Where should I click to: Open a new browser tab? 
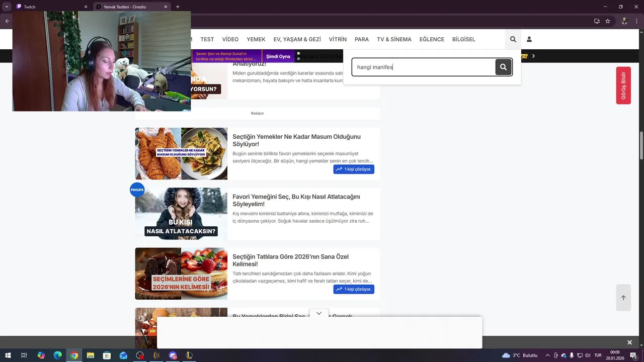click(178, 7)
